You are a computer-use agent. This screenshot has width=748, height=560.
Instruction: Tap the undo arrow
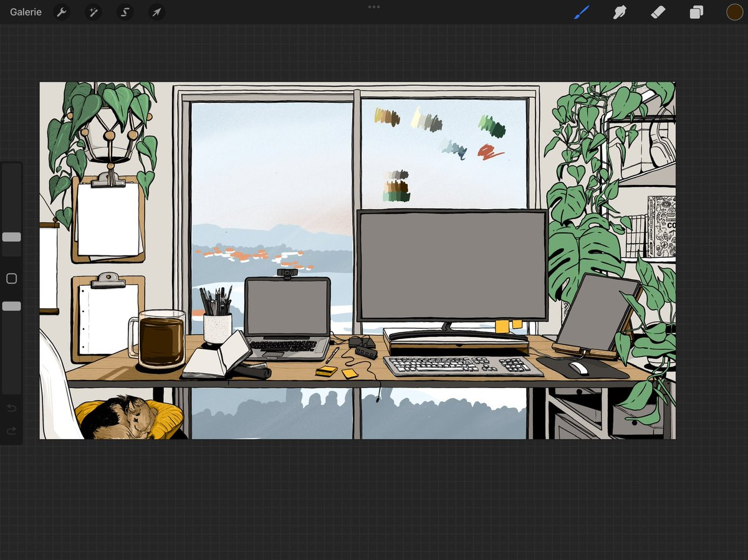point(11,407)
